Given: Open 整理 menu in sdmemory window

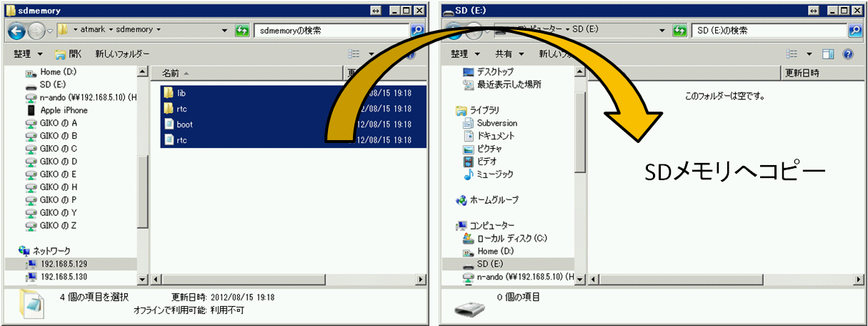Looking at the screenshot, I should pos(28,54).
